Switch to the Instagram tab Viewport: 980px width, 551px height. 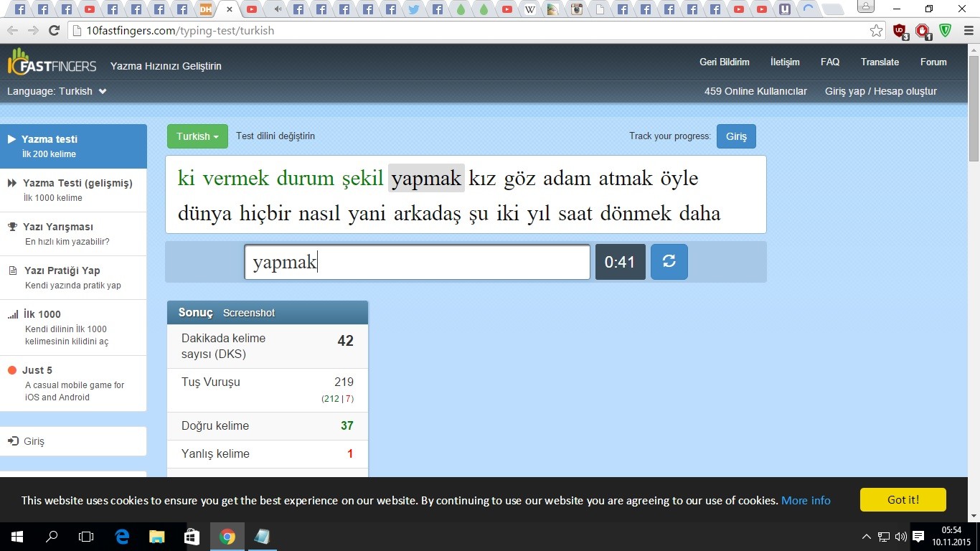[575, 9]
